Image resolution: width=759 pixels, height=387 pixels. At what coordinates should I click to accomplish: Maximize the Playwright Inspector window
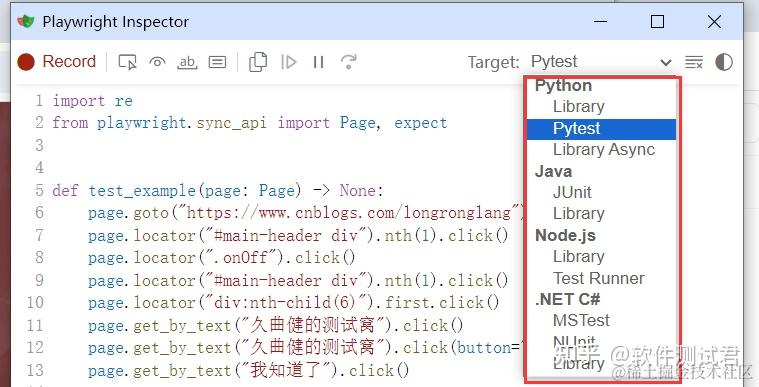pos(657,21)
